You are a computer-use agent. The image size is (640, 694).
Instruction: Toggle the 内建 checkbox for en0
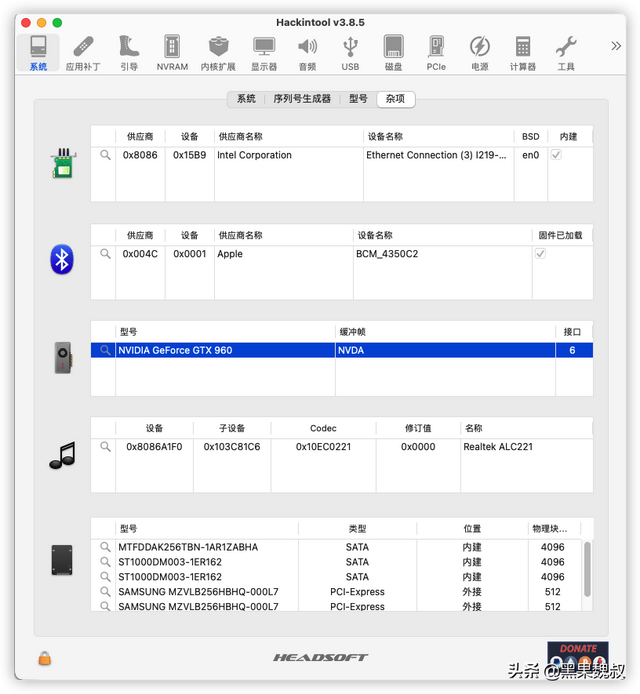[x=556, y=154]
